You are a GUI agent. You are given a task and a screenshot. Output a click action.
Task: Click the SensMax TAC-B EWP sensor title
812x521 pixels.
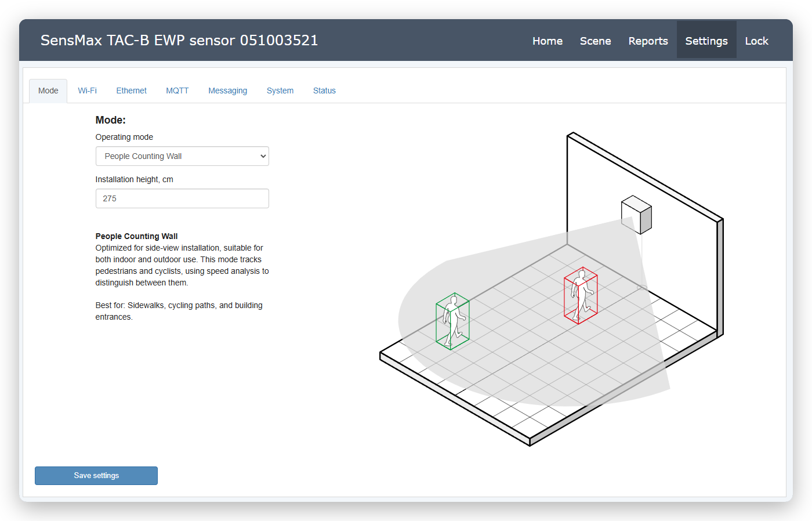pos(179,40)
